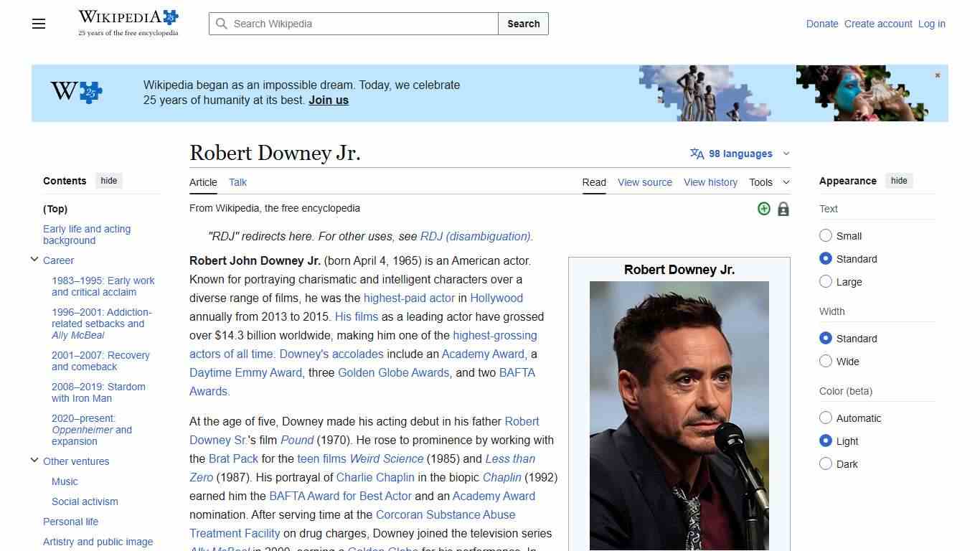Image resolution: width=980 pixels, height=551 pixels.
Task: Open the main menu hamburger icon
Action: tap(38, 24)
